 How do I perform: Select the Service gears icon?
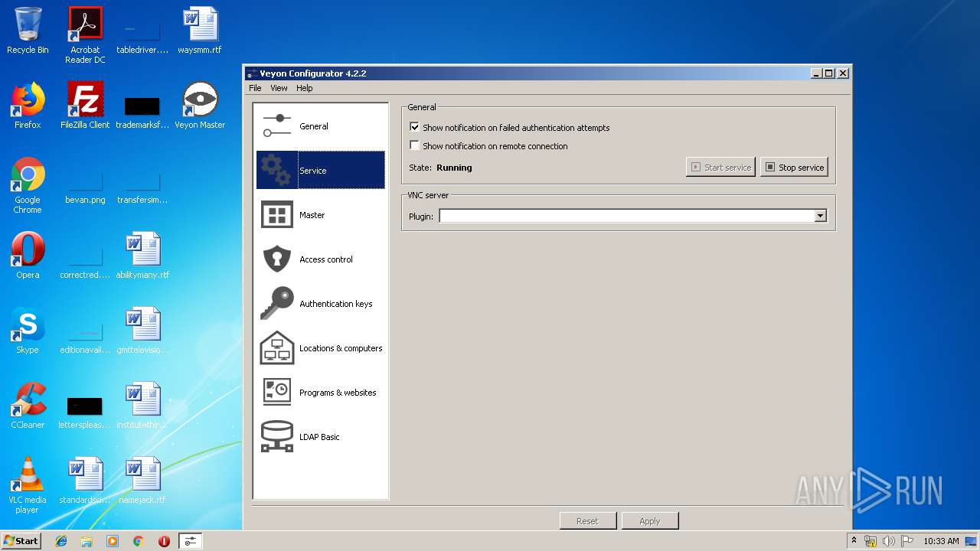tap(276, 170)
